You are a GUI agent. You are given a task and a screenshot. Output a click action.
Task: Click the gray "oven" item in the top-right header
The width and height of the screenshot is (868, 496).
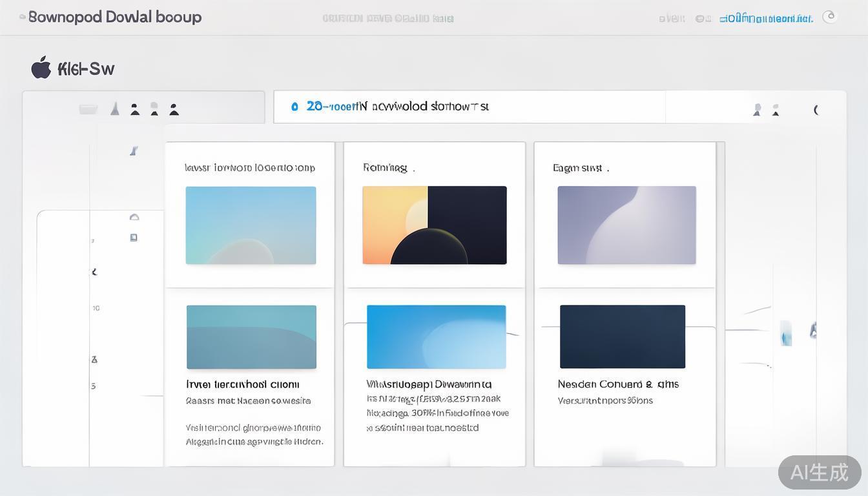pos(672,19)
